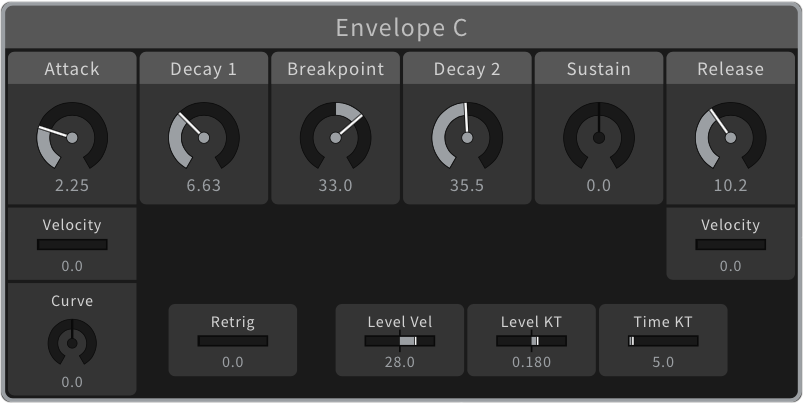Click the Time KT slider bar

tap(663, 341)
